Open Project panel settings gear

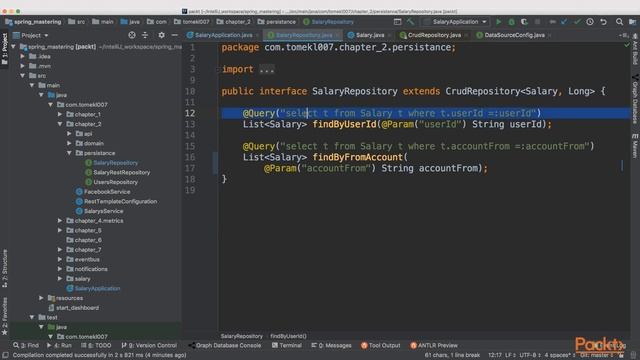[x=161, y=35]
